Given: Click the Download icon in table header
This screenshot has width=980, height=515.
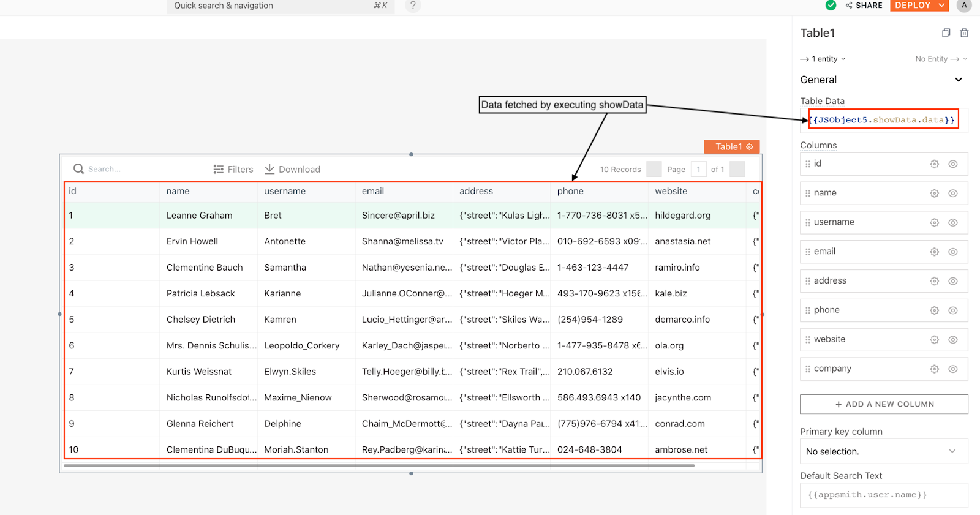Looking at the screenshot, I should 269,169.
